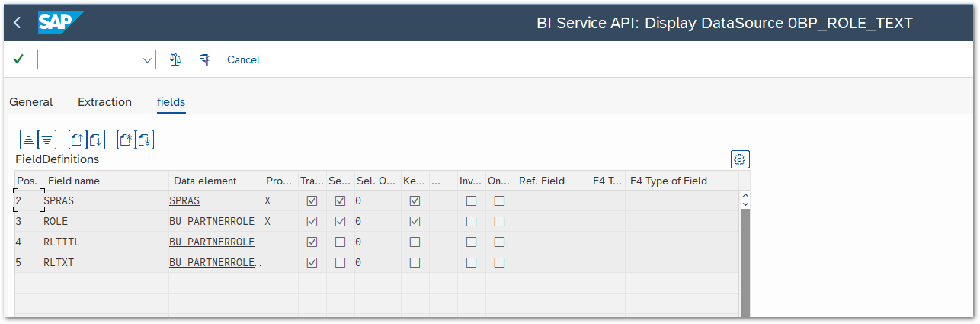Viewport: 980px width, 324px height.
Task: Click the caliper measuring icon in toolbar
Action: (x=204, y=59)
